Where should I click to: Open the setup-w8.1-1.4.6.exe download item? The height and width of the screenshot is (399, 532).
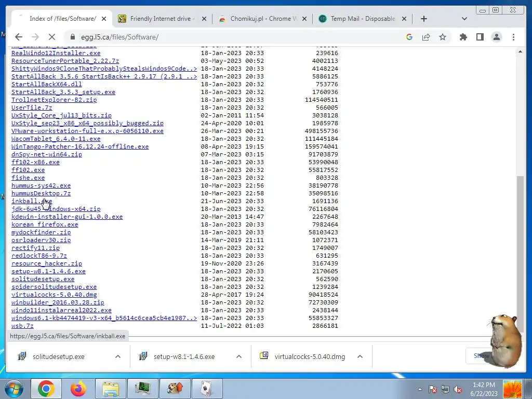[184, 356]
